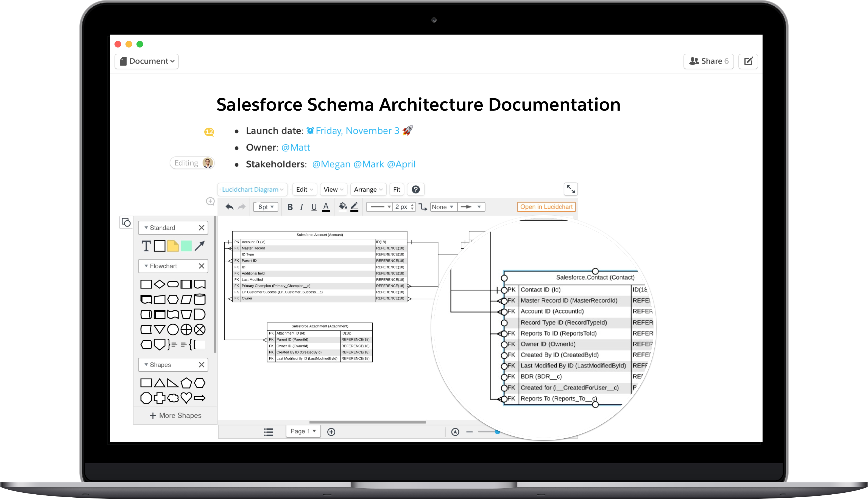Click More Shapes button
The height and width of the screenshot is (499, 868).
pyautogui.click(x=175, y=416)
